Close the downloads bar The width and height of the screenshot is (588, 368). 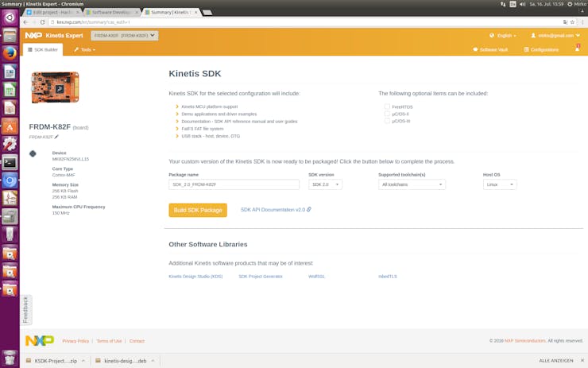tap(582, 361)
